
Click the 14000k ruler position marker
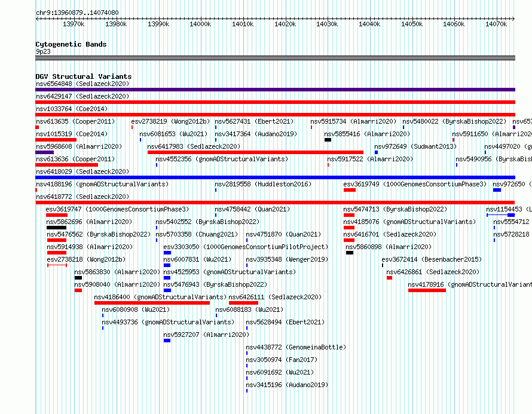[200, 24]
